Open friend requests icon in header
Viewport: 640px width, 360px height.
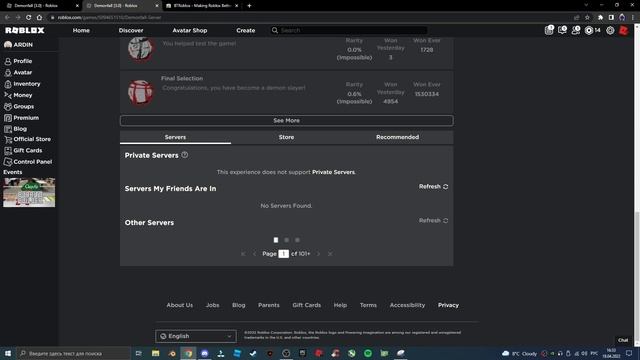coord(576,30)
